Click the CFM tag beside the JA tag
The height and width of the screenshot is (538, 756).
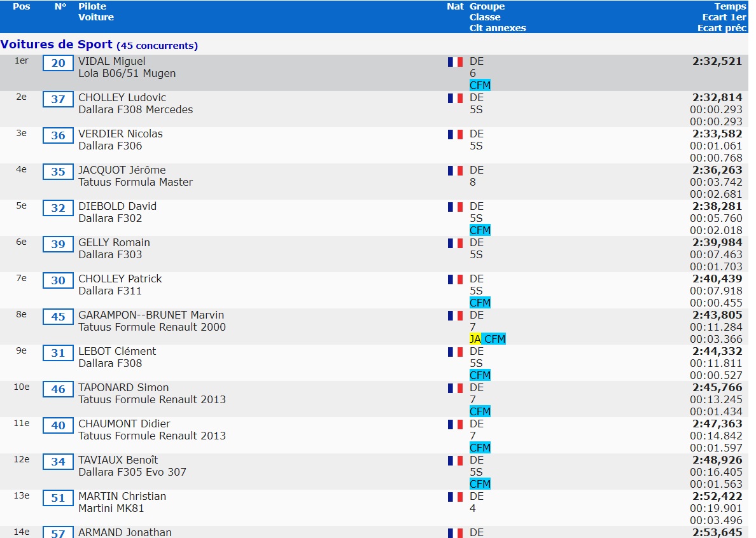click(x=494, y=339)
